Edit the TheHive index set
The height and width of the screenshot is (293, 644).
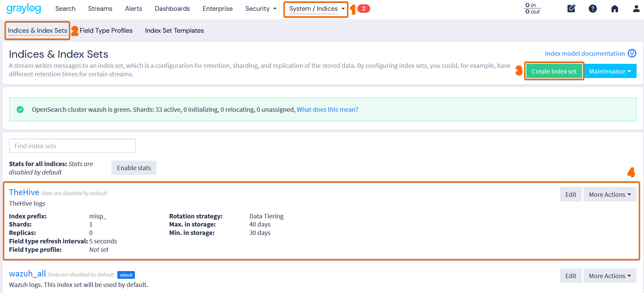[571, 194]
